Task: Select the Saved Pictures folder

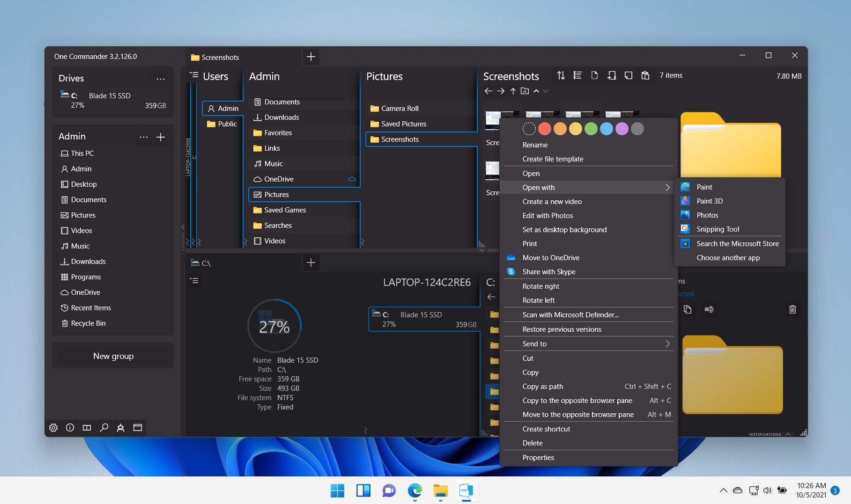Action: pos(403,124)
